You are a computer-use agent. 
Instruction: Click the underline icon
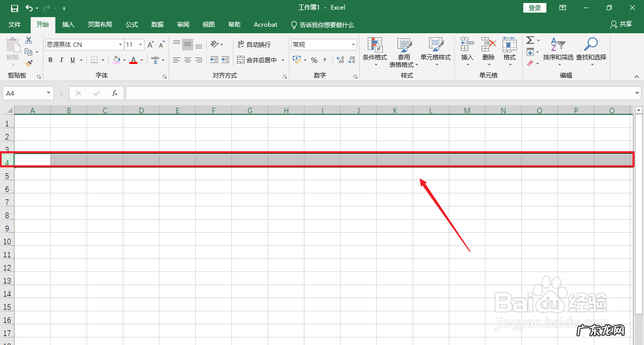[x=72, y=59]
